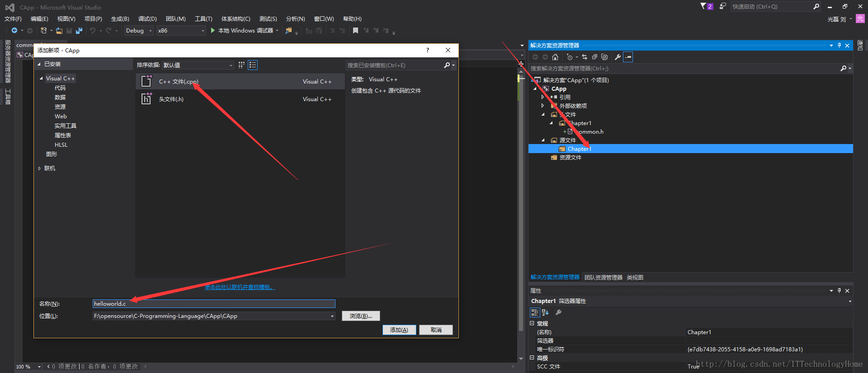Click the help question mark in dialog title
868x373 pixels.
[x=427, y=50]
